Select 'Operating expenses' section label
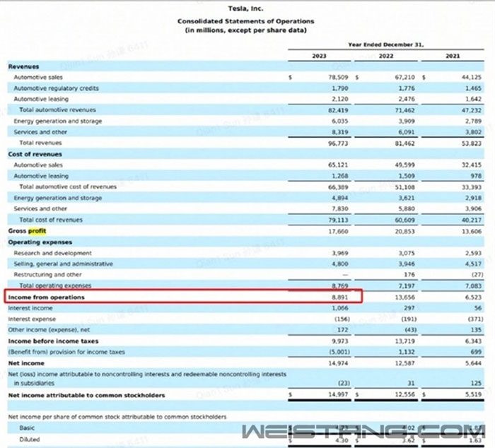This screenshot has height=448, width=495. [x=40, y=242]
